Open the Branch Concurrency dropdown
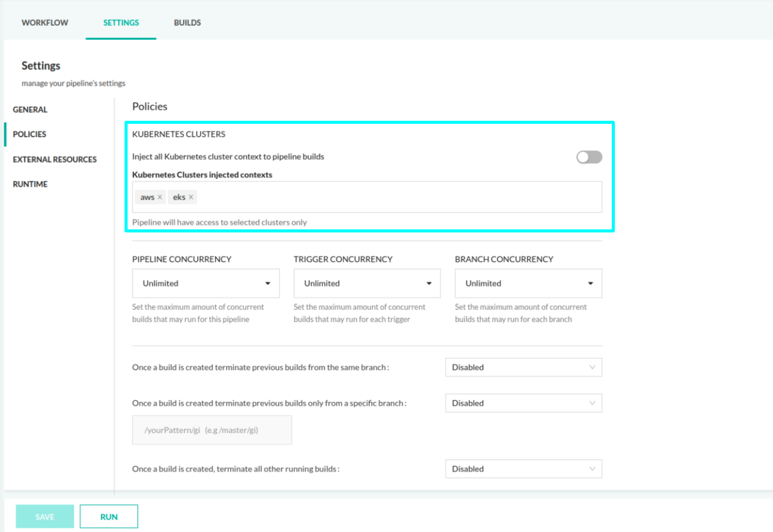The image size is (773, 532). click(x=528, y=284)
